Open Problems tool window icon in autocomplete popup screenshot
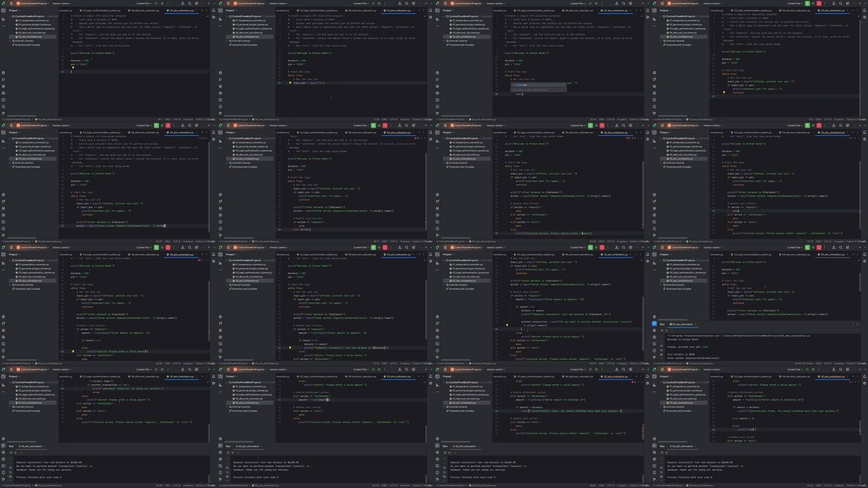This screenshot has height=488, width=868. pyautogui.click(x=437, y=106)
